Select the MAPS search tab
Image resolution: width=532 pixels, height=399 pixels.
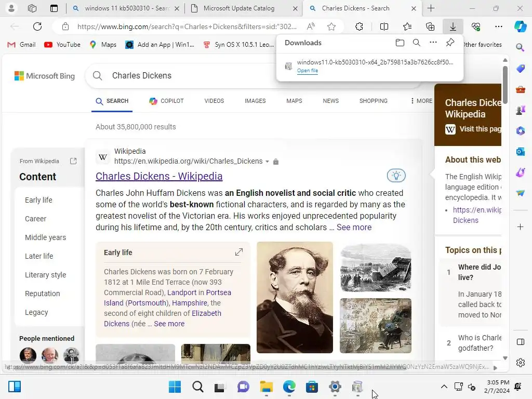[x=294, y=101]
